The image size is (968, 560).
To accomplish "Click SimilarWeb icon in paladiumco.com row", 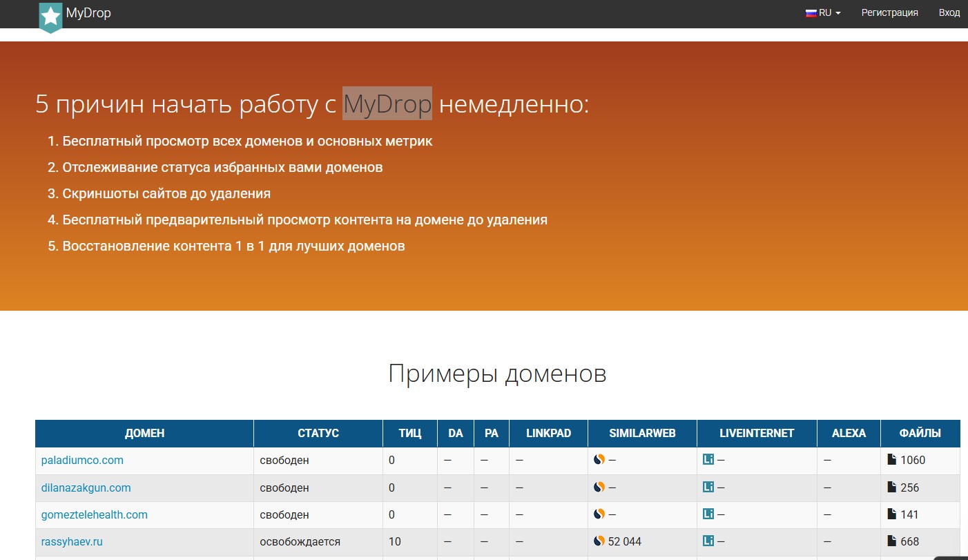I will [599, 459].
